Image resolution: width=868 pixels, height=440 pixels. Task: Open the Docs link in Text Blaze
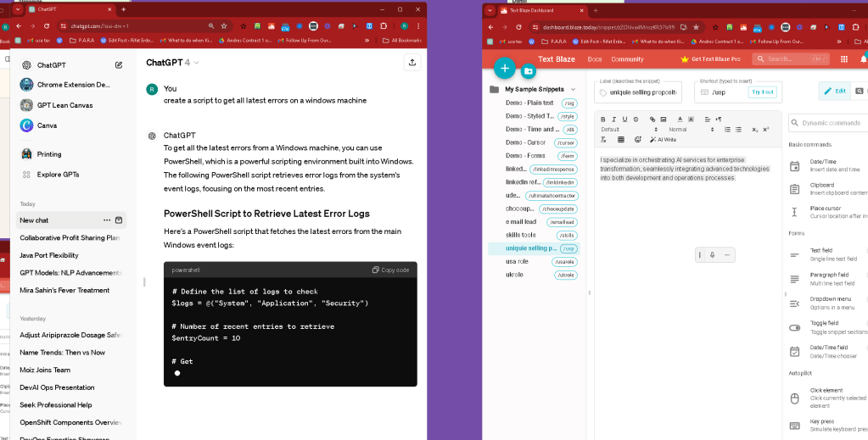(x=595, y=59)
